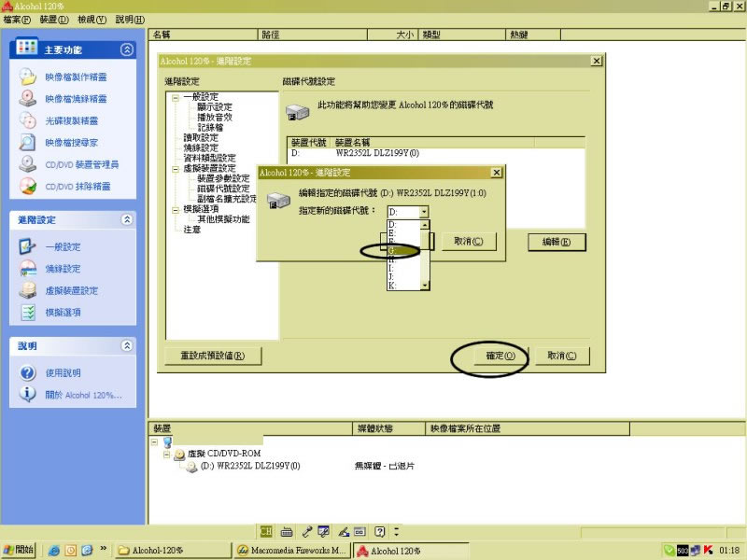Image resolution: width=747 pixels, height=560 pixels.
Task: Open 一般設定 in the sidebar settings panel
Action: point(63,246)
